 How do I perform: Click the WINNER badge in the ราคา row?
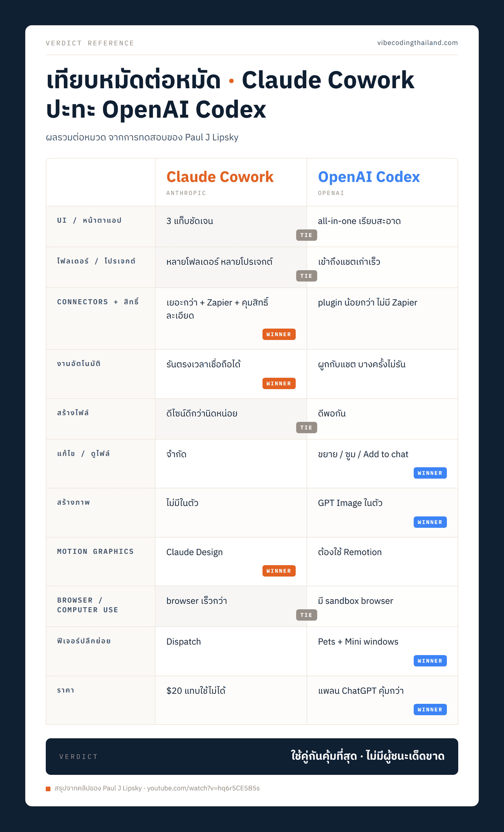click(430, 710)
